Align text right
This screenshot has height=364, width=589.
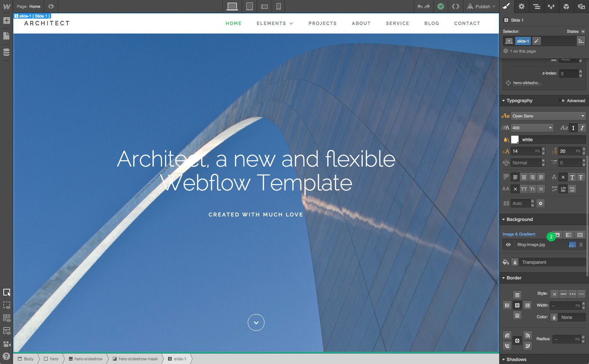coord(532,177)
